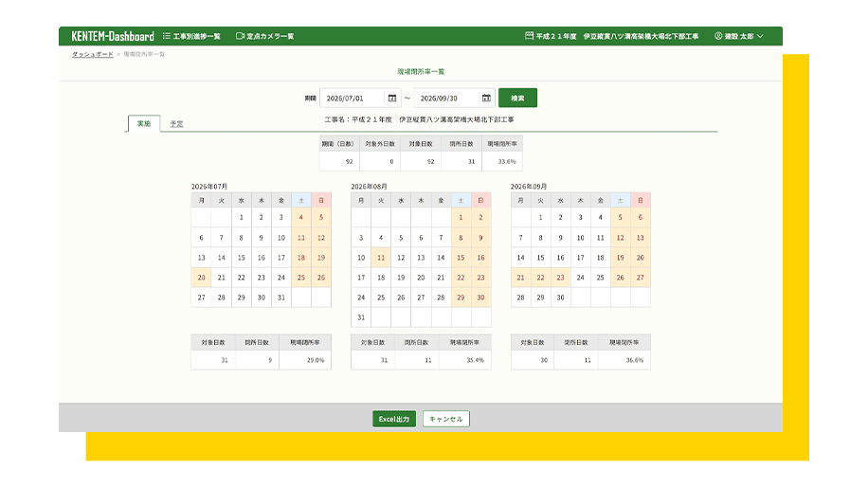
Task: Click the 2026年07月 calendar heading
Action: coord(209,187)
